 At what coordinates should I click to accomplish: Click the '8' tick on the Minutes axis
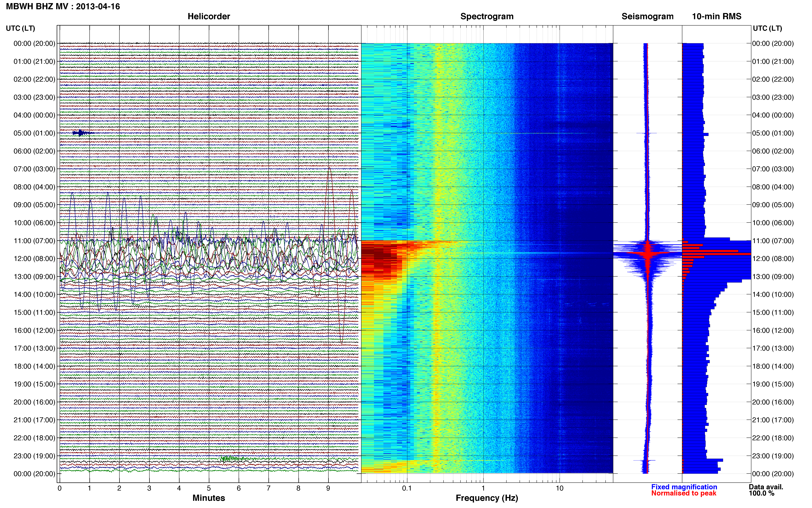pyautogui.click(x=298, y=488)
